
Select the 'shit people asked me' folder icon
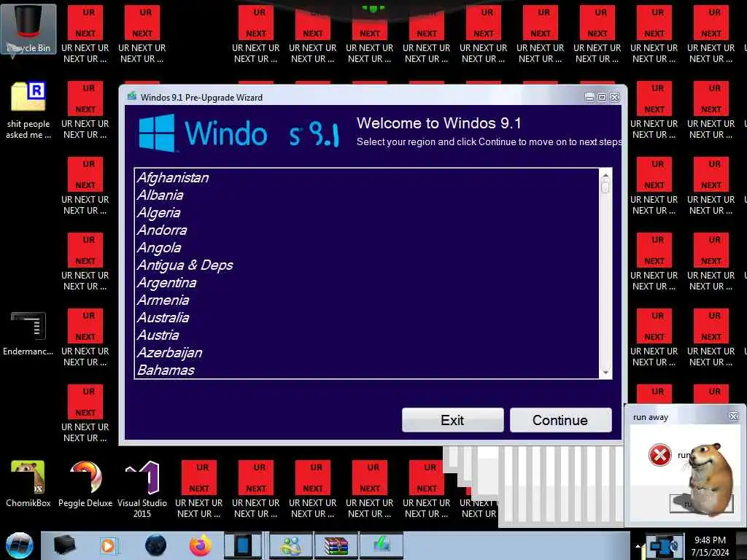click(x=28, y=110)
